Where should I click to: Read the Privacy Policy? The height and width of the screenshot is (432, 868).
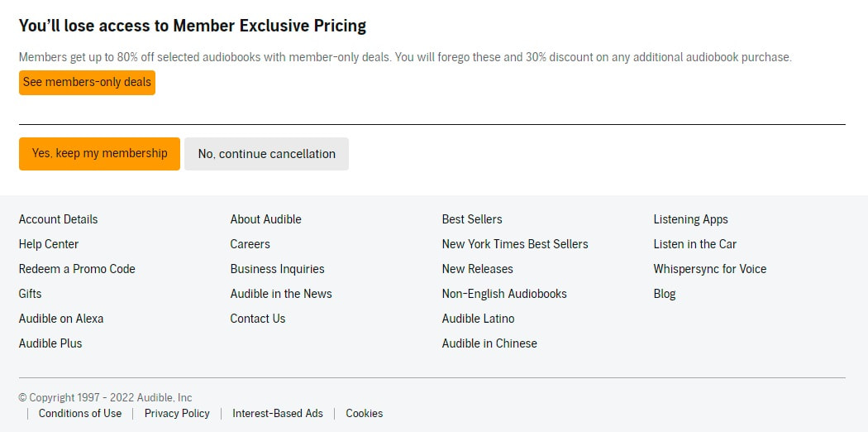point(177,413)
